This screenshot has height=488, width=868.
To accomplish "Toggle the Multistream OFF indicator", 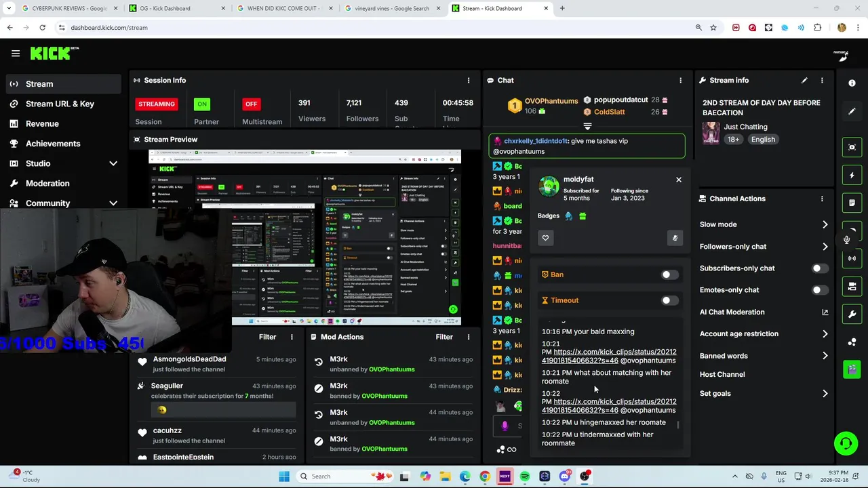I will click(x=252, y=104).
